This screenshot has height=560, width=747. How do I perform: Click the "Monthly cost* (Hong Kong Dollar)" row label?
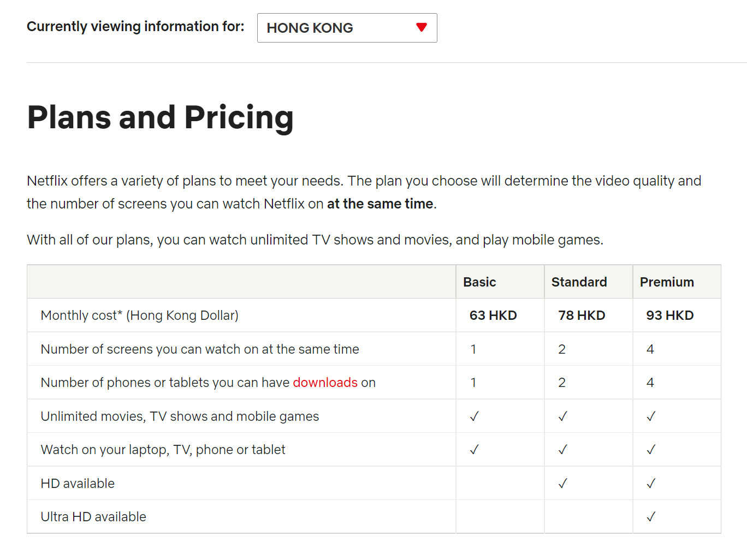coord(140,315)
